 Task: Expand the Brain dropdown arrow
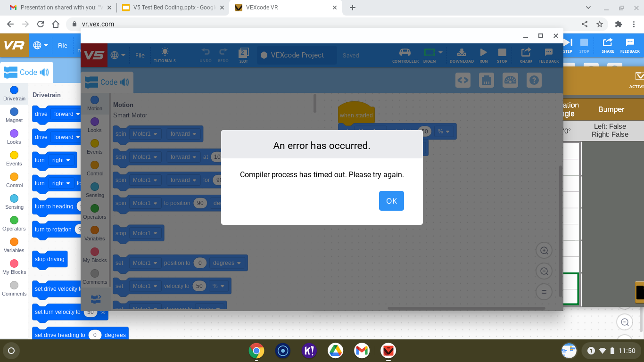click(440, 52)
